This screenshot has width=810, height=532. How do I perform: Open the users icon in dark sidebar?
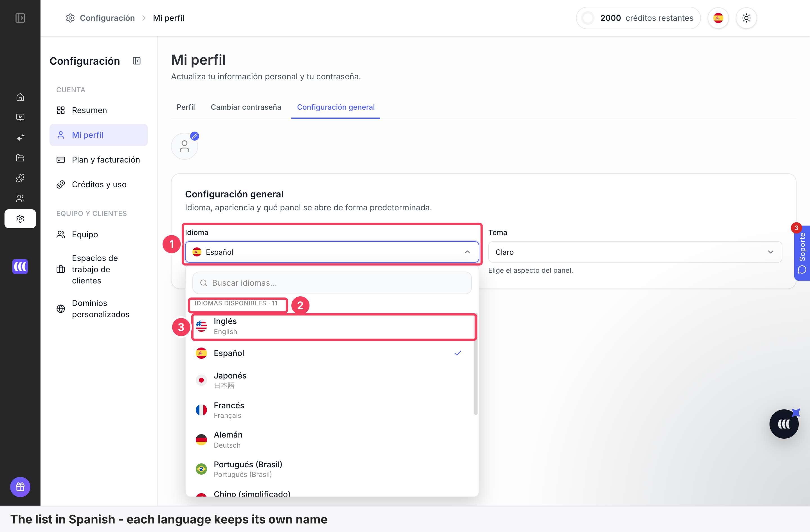[20, 198]
